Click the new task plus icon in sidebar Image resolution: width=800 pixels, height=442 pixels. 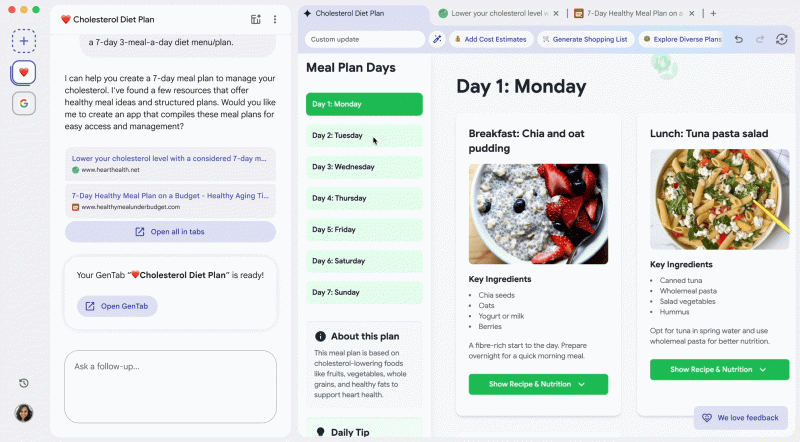[25, 41]
